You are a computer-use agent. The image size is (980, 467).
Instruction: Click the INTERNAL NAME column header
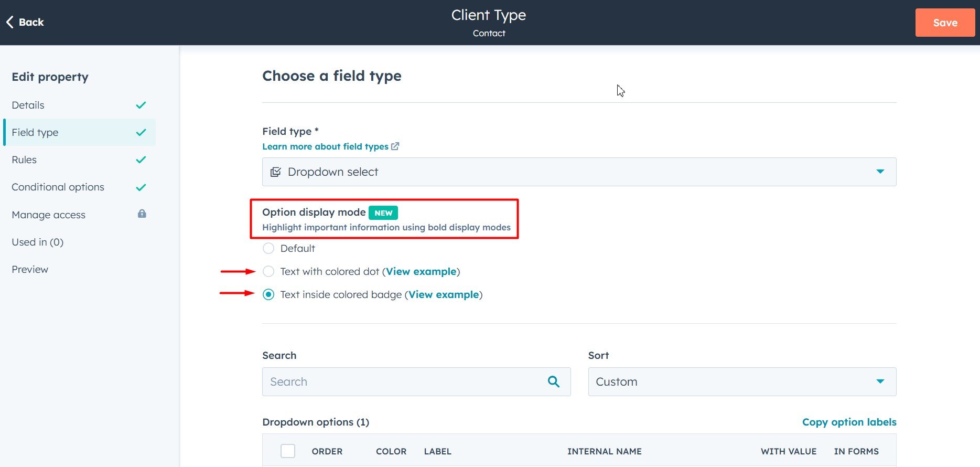(605, 451)
